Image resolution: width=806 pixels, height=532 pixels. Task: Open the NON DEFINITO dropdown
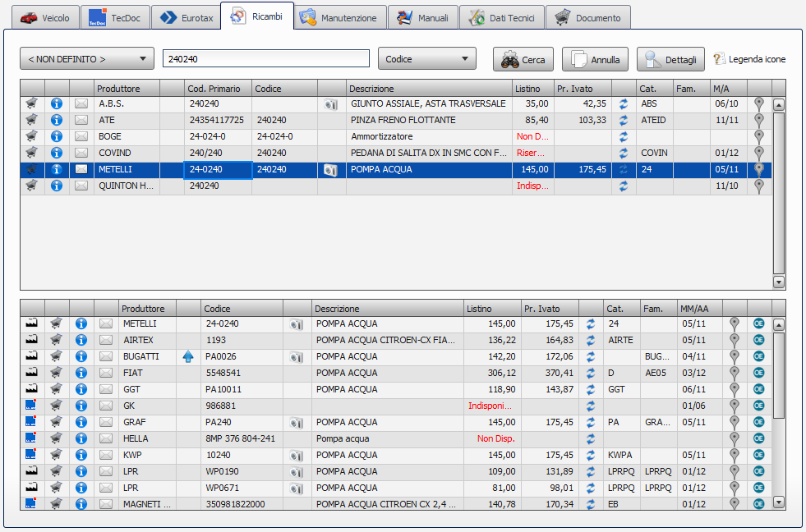[87, 59]
